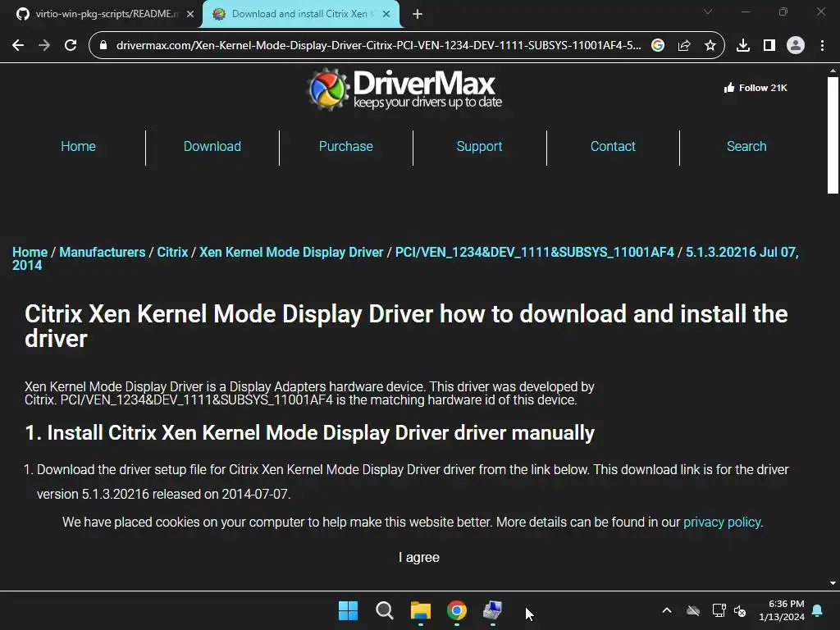The image size is (840, 630).
Task: Show hidden system tray icons
Action: coord(667,610)
